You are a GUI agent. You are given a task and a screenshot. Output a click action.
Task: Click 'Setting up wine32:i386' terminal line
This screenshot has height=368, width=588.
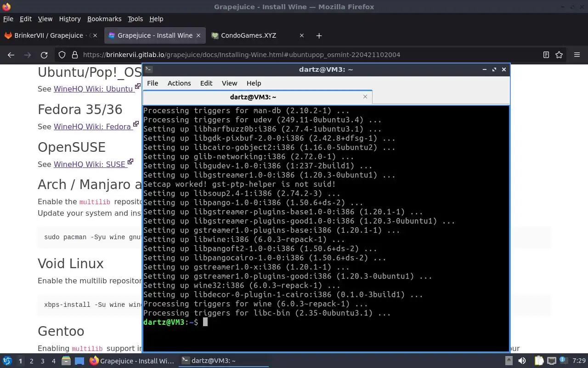click(242, 285)
